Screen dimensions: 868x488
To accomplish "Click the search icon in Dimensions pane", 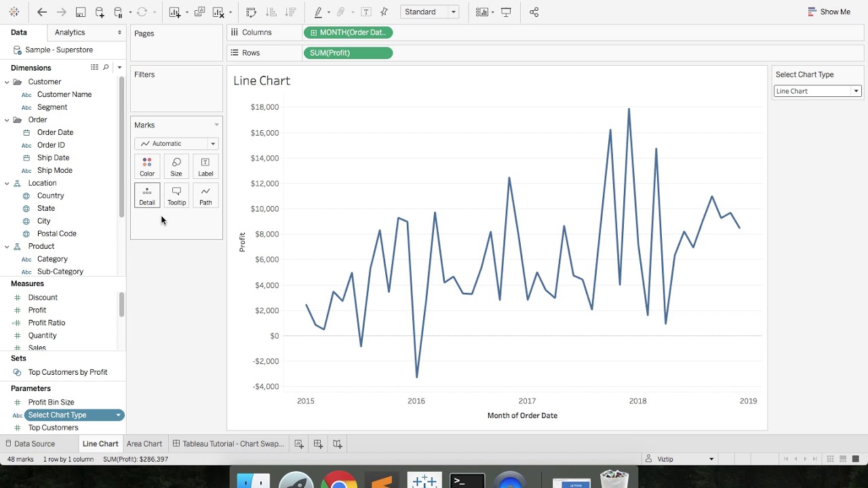I will pyautogui.click(x=106, y=68).
